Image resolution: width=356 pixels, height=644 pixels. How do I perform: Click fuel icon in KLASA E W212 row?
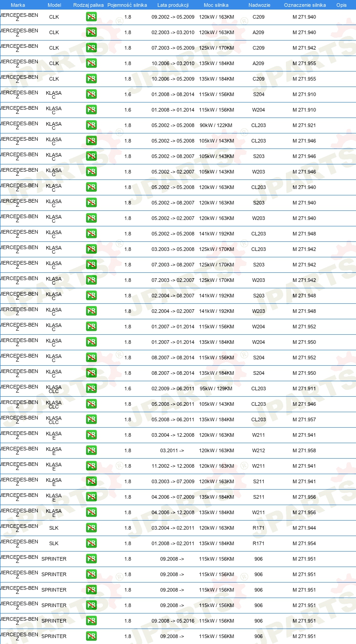(91, 450)
